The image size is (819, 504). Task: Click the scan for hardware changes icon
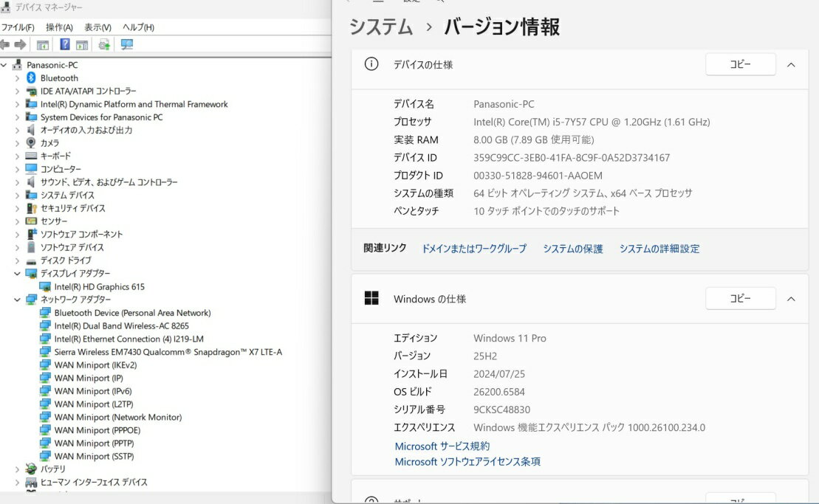127,45
